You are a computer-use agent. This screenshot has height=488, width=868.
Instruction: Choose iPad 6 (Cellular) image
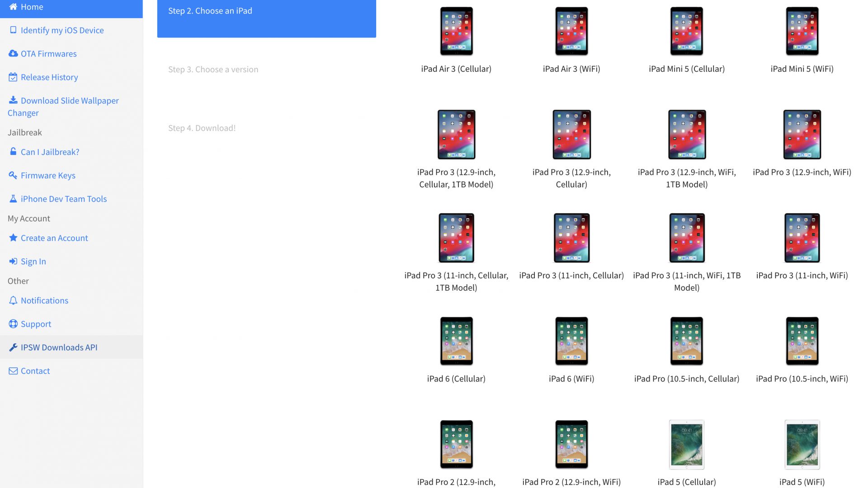(x=456, y=341)
